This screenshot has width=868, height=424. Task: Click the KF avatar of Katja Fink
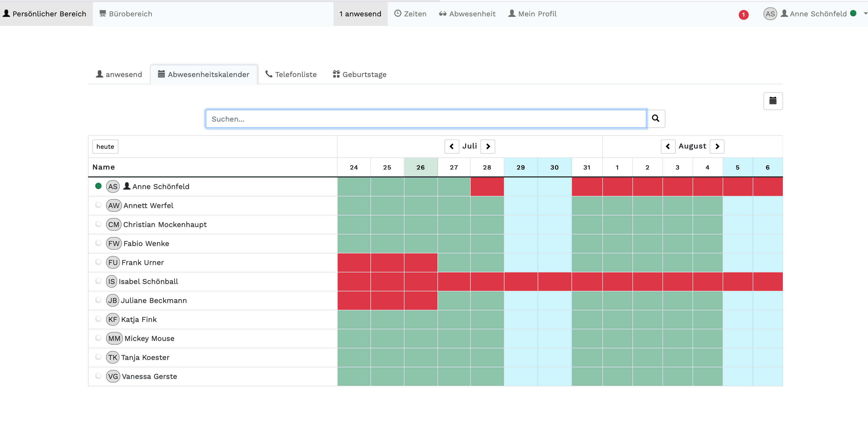(x=113, y=320)
